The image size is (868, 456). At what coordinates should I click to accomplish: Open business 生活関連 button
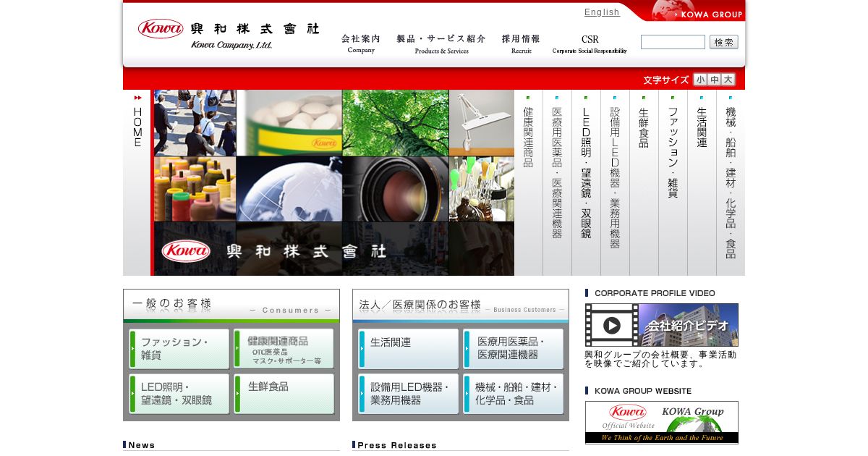tap(409, 349)
